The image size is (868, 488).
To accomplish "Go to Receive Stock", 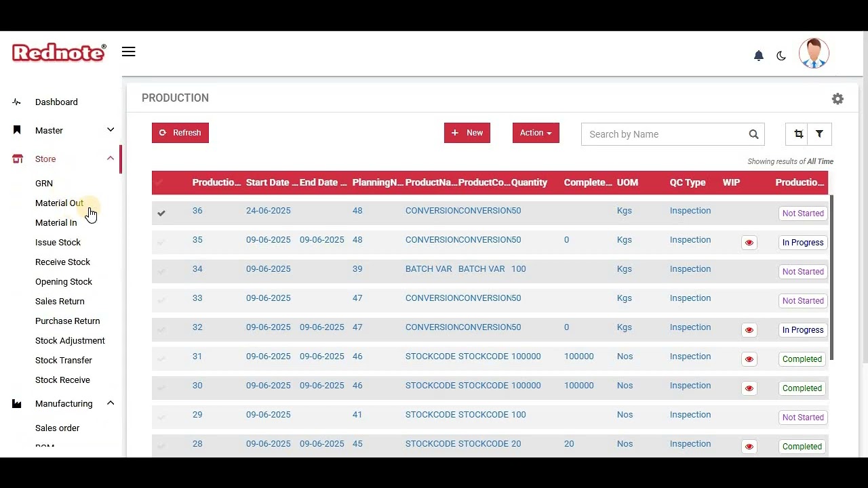I will coord(62,262).
